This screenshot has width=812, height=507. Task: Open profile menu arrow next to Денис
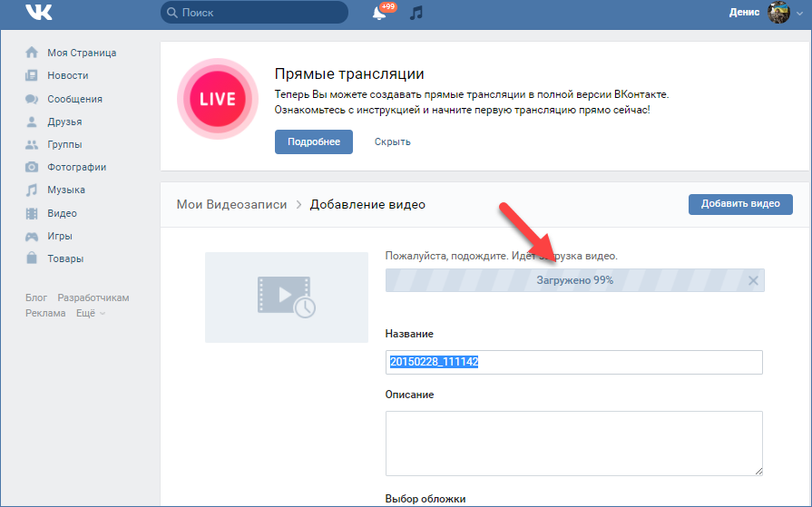(x=798, y=15)
